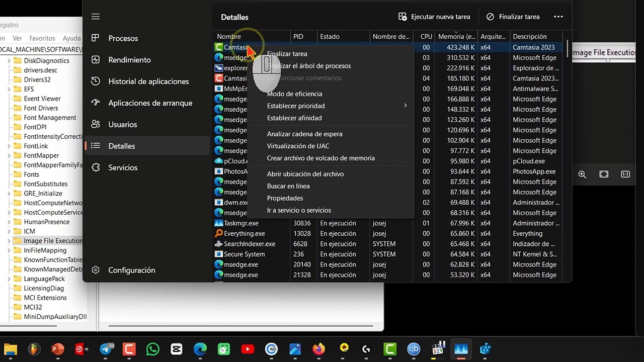Expand the HumanPresence registry key
Viewport: 644px width, 362px height.
pos(9,222)
